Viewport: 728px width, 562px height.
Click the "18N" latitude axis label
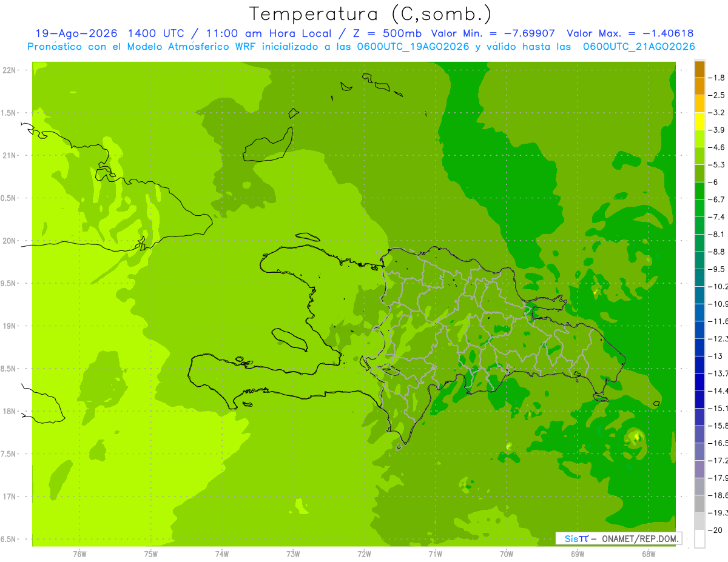10,412
